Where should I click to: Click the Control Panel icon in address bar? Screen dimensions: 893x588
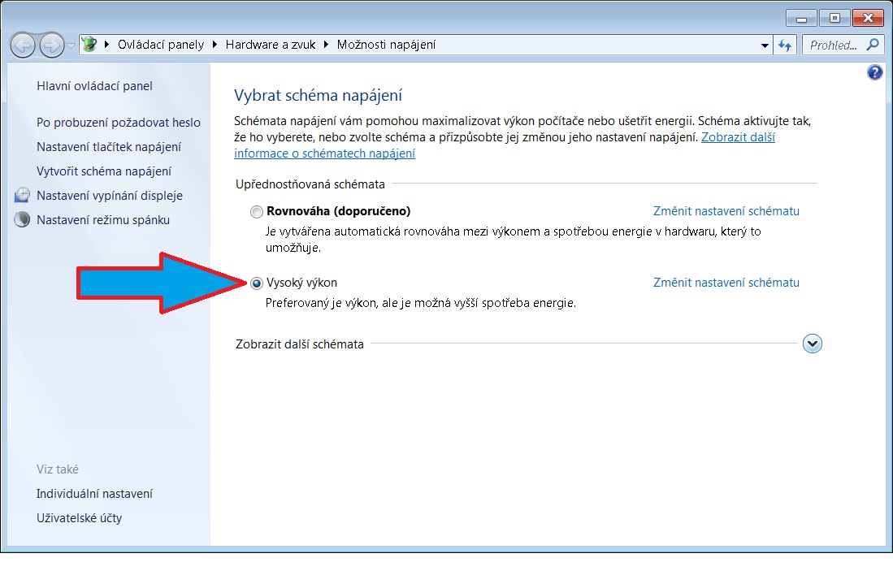[x=89, y=45]
